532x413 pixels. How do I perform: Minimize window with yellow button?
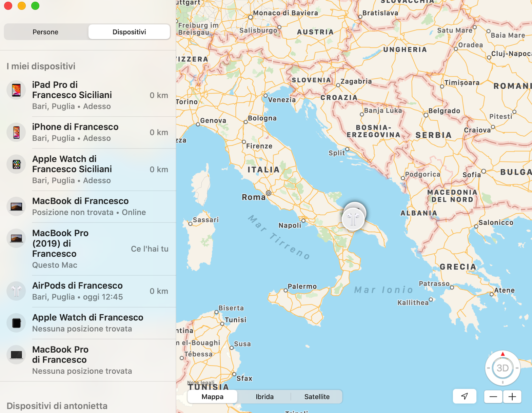(x=22, y=6)
